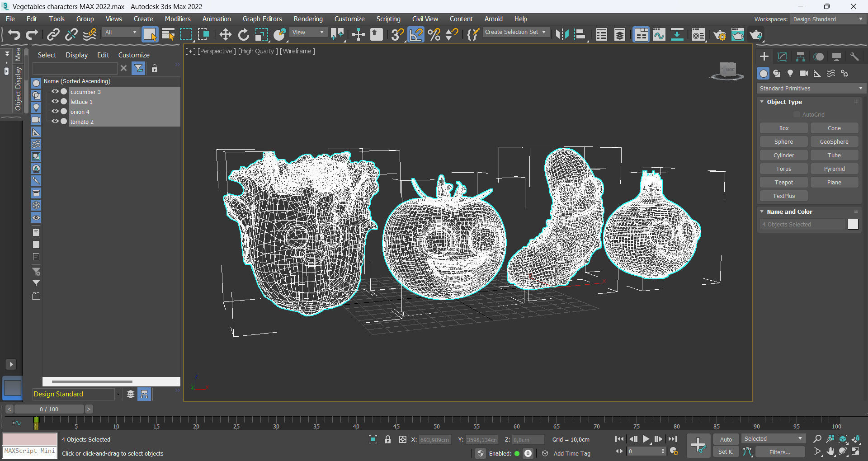The width and height of the screenshot is (868, 461).
Task: Open the selection filter All dropdown
Action: pos(120,32)
